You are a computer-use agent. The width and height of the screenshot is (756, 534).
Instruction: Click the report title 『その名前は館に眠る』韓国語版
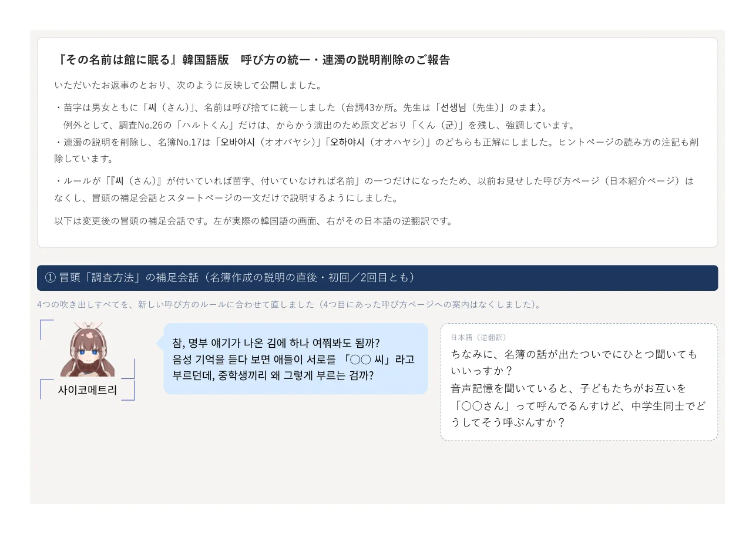click(251, 59)
